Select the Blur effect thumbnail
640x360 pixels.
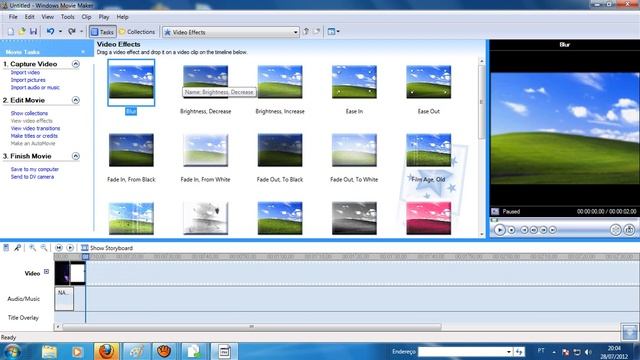coord(131,82)
